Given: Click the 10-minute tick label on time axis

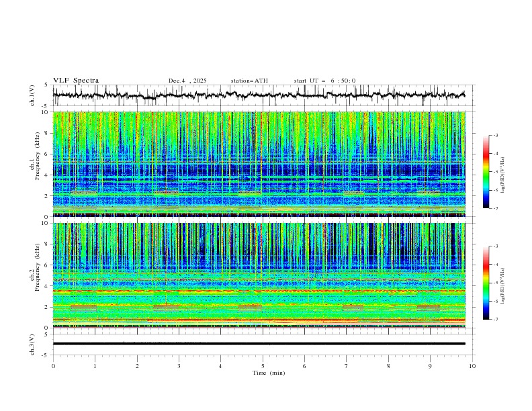Looking at the screenshot, I should pos(472,366).
